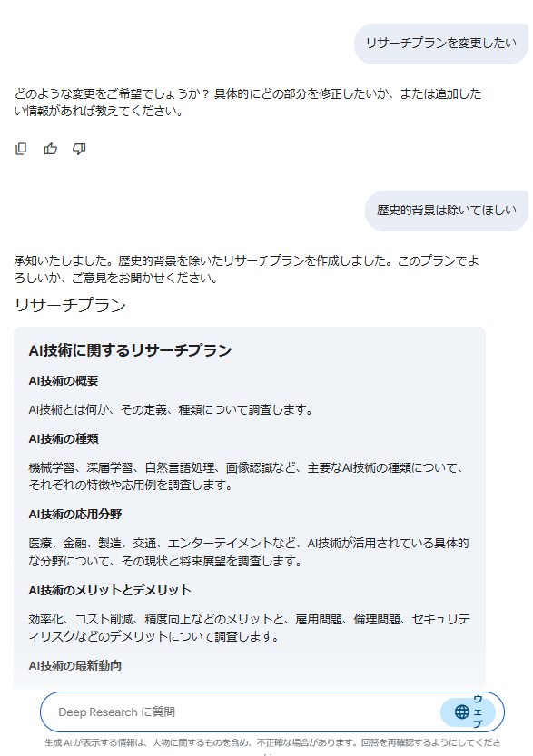Screen dimensions: 533x756
Task: Click the リサーチプラン heading above the card
Action: pyautogui.click(x=70, y=305)
